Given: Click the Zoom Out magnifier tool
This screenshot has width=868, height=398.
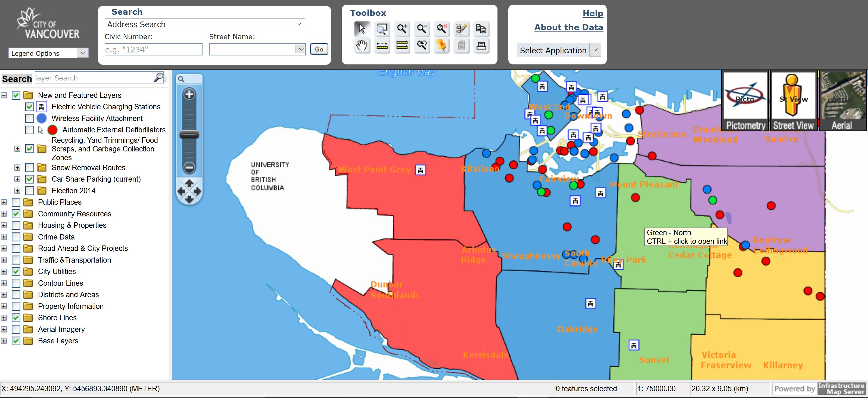Looking at the screenshot, I should (x=422, y=29).
